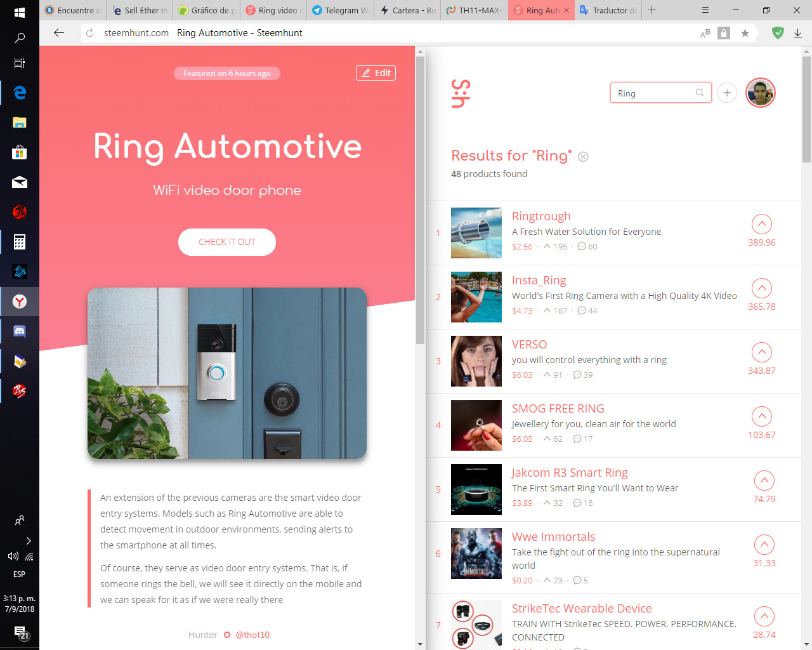Viewport: 812px width, 650px height.
Task: Open the browser hamburger menu
Action: point(705,10)
